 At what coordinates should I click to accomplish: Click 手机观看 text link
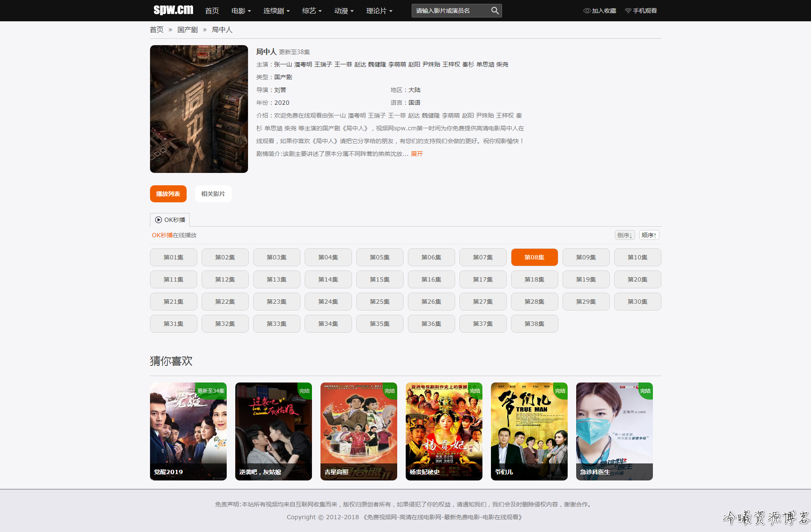[x=645, y=11]
